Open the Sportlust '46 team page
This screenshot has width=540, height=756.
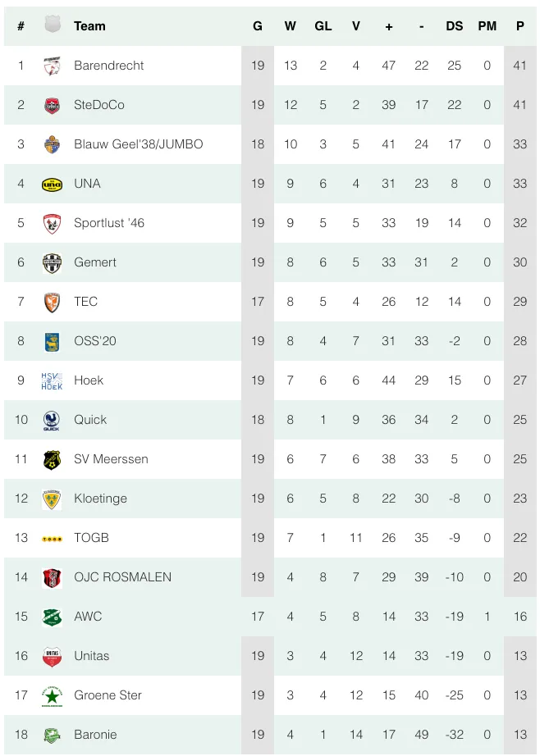(108, 223)
